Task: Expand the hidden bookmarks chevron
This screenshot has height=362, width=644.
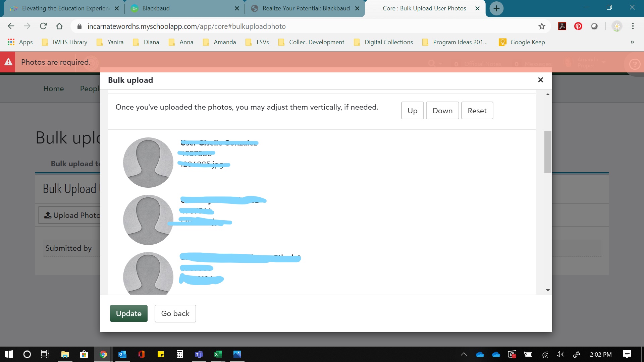Action: (x=632, y=42)
